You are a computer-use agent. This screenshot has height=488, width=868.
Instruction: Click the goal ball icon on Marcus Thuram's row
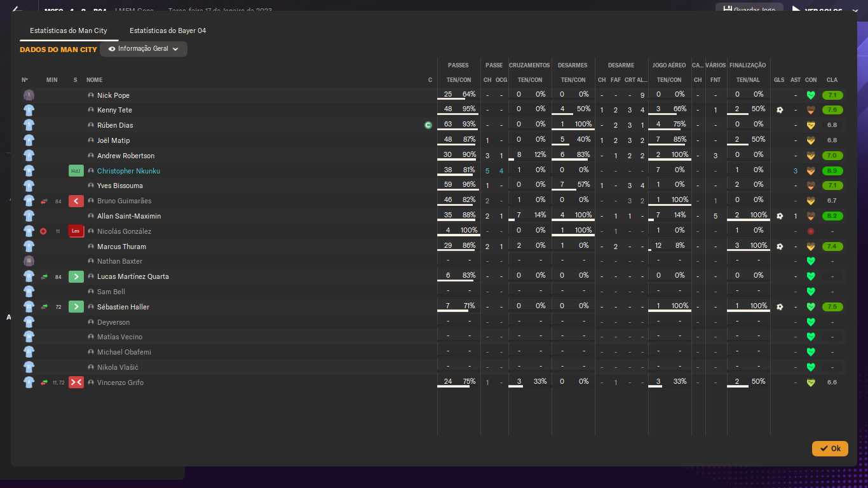click(780, 247)
